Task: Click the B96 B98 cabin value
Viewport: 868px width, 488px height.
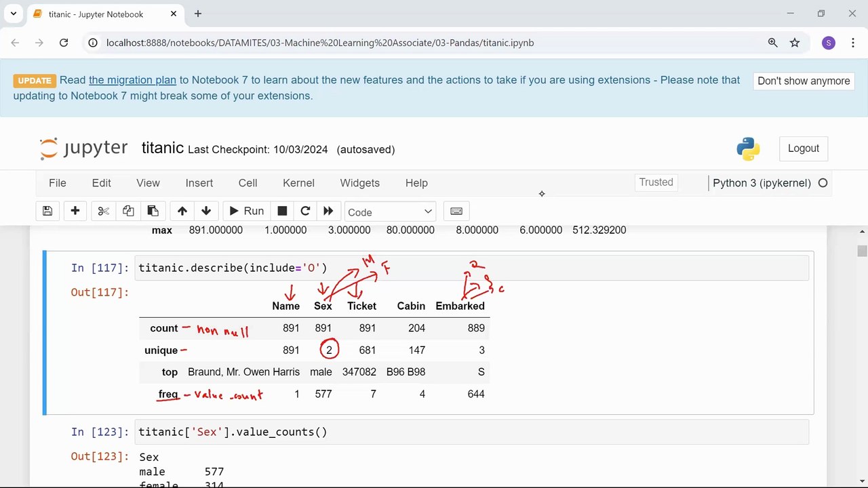Action: pyautogui.click(x=406, y=372)
